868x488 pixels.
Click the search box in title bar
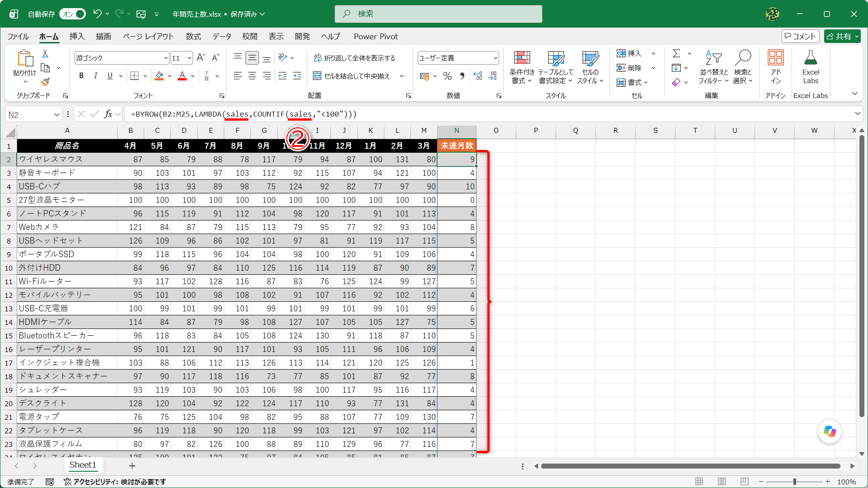(x=438, y=14)
